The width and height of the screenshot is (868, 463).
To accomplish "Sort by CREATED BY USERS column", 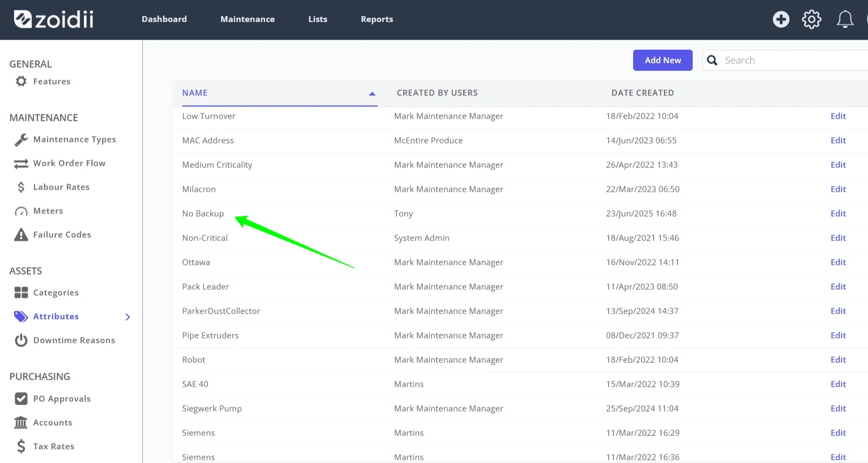I will click(x=437, y=93).
